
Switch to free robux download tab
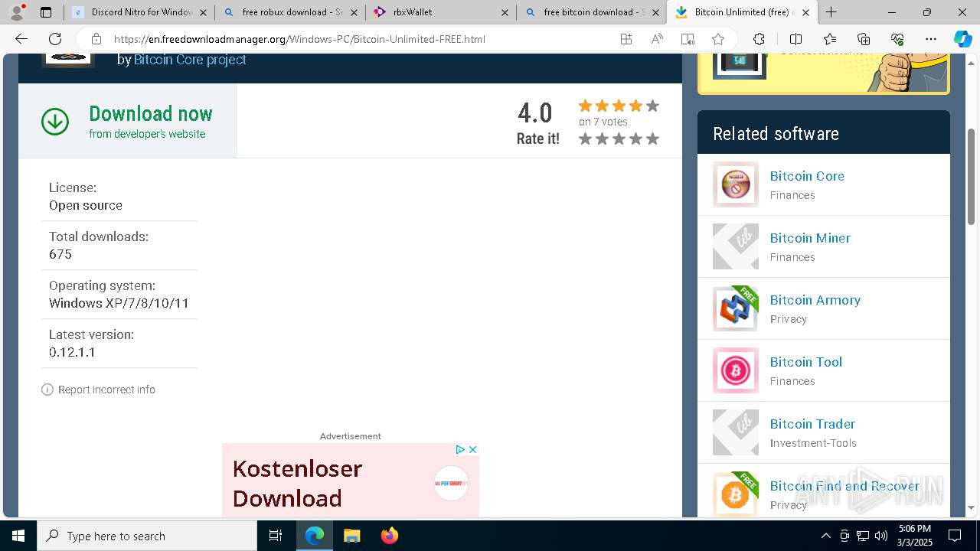point(289,12)
